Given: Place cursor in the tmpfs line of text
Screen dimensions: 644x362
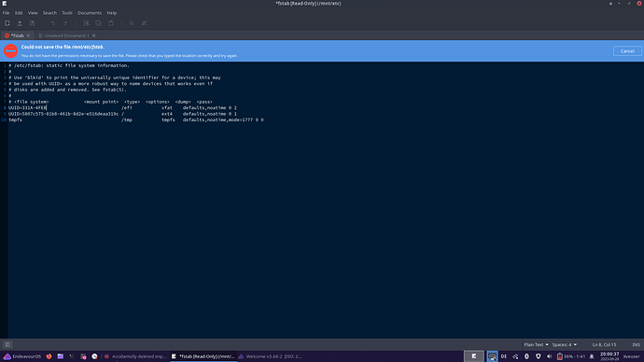Looking at the screenshot, I should pyautogui.click(x=136, y=119).
